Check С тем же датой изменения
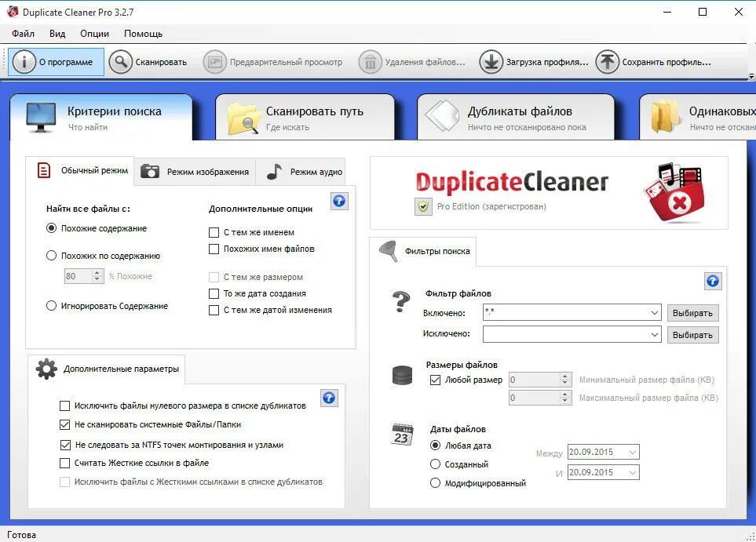This screenshot has height=542, width=756. (214, 311)
